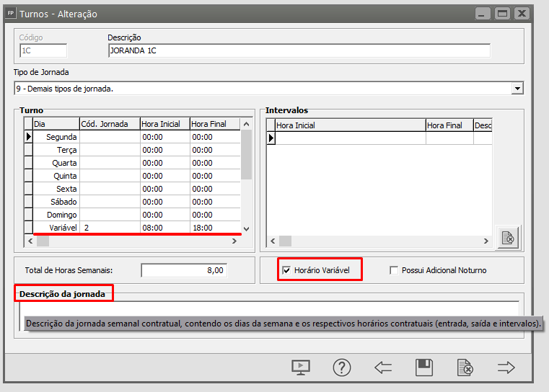Click the FP application icon in title bar
The image size is (549, 392).
[x=10, y=14]
